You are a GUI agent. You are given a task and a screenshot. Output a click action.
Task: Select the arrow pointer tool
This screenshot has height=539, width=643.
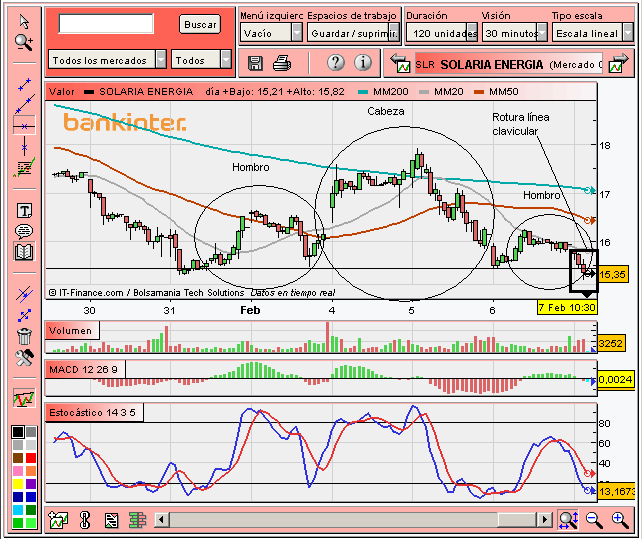[x=24, y=21]
